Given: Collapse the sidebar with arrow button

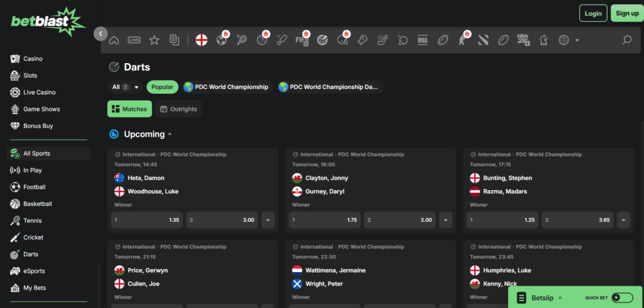Looking at the screenshot, I should pyautogui.click(x=101, y=34).
